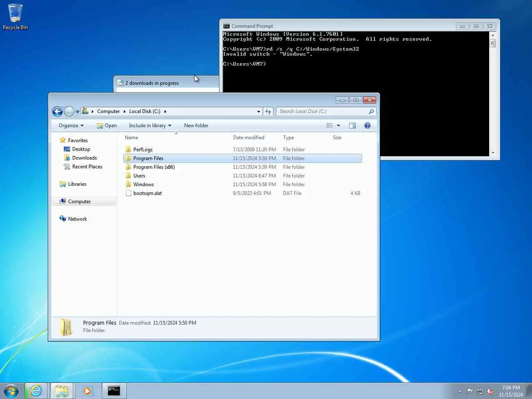The width and height of the screenshot is (532, 399).
Task: Click the Command Prompt scrollbar thumb
Action: (493, 43)
